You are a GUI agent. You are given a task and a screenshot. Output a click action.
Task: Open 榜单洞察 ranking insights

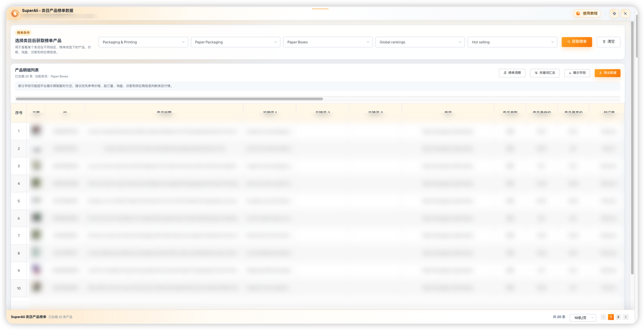tap(512, 73)
